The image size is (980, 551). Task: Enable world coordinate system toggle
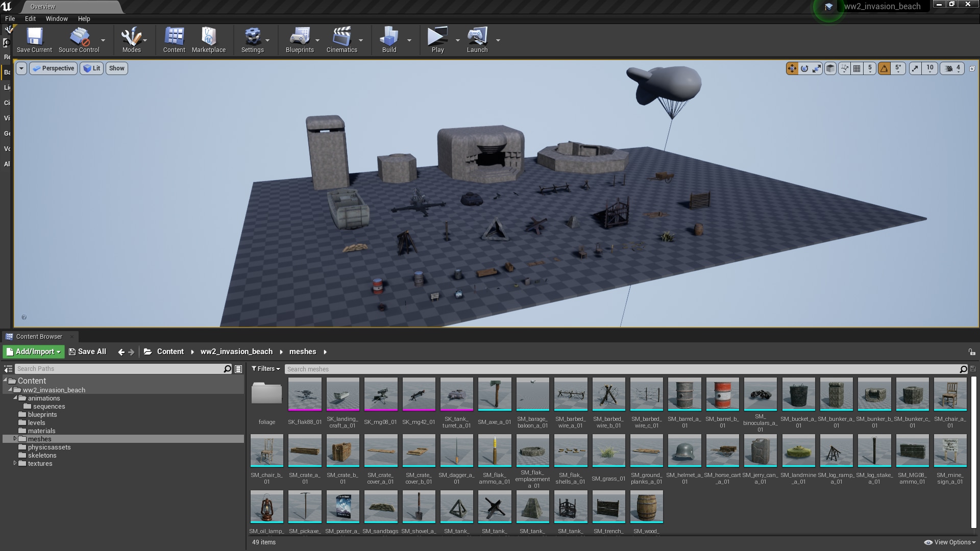(830, 68)
